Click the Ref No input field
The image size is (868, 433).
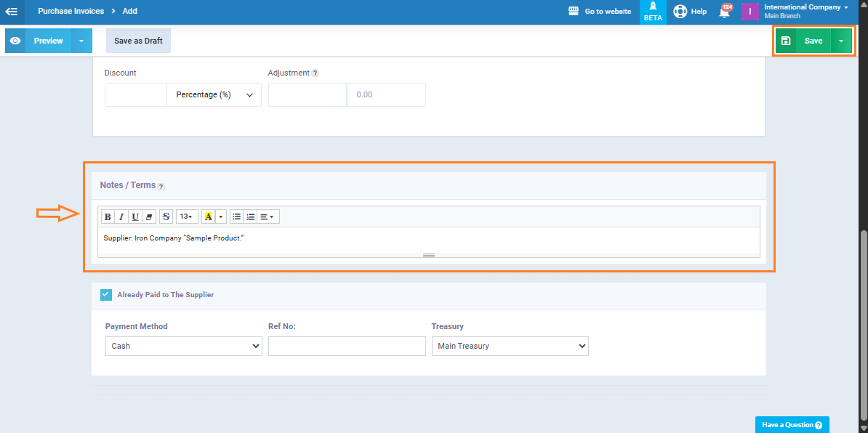click(x=347, y=347)
